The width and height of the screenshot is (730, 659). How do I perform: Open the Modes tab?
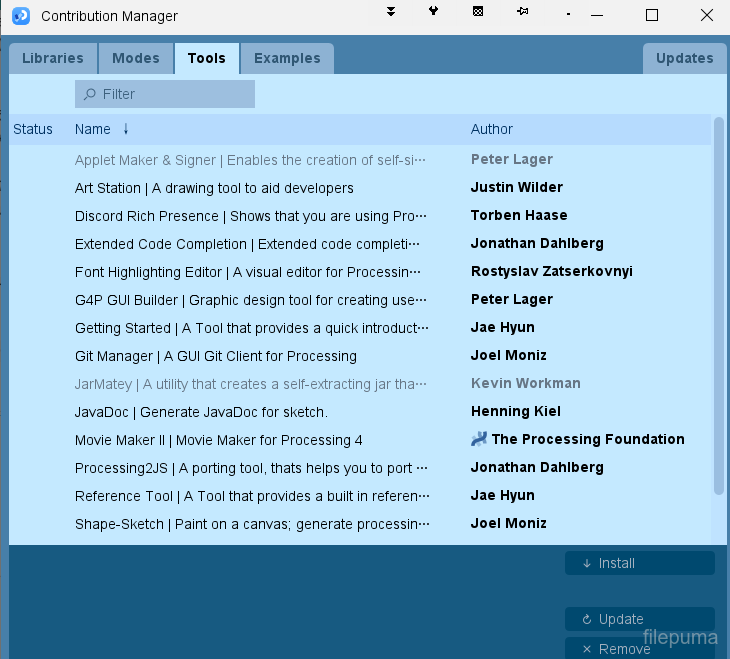[x=136, y=58]
